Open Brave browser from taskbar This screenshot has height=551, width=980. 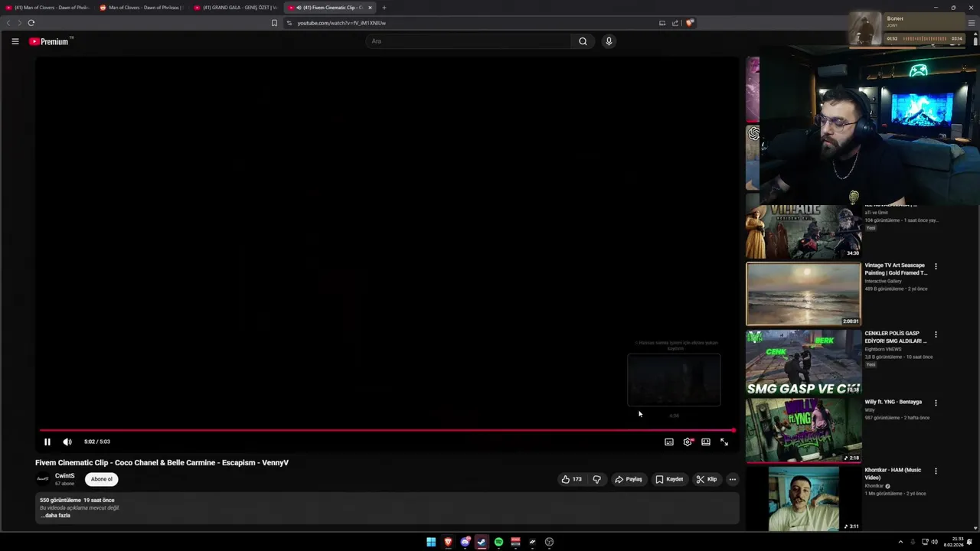click(448, 542)
